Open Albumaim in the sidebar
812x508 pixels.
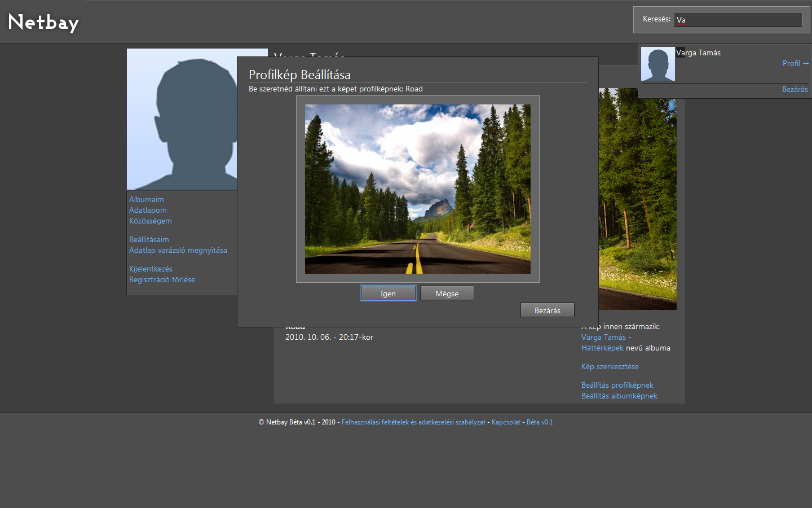[147, 199]
